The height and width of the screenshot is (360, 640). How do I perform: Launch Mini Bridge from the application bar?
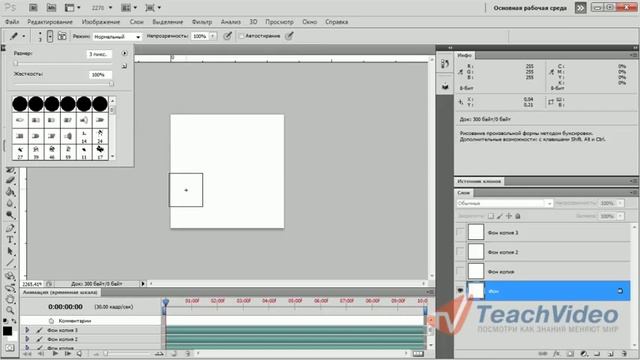51,8
